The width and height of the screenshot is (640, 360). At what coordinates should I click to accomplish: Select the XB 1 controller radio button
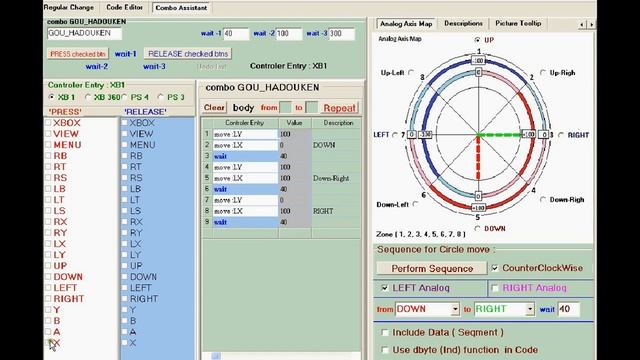point(51,97)
